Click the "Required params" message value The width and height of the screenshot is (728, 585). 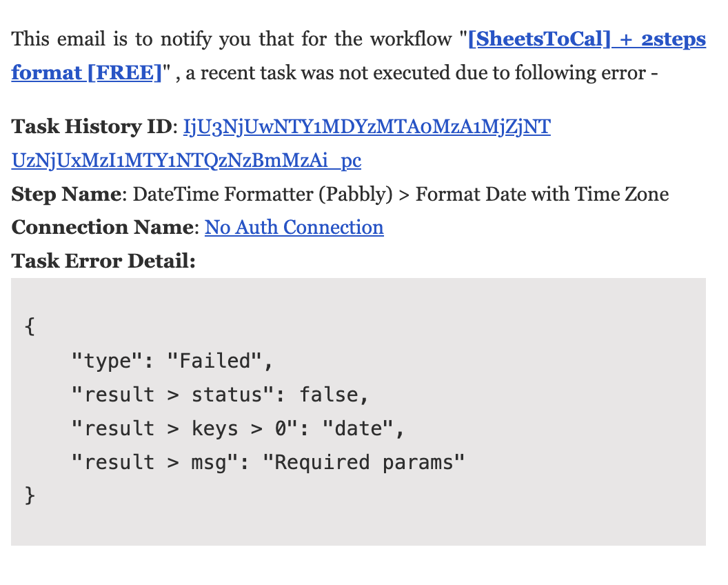click(x=365, y=462)
